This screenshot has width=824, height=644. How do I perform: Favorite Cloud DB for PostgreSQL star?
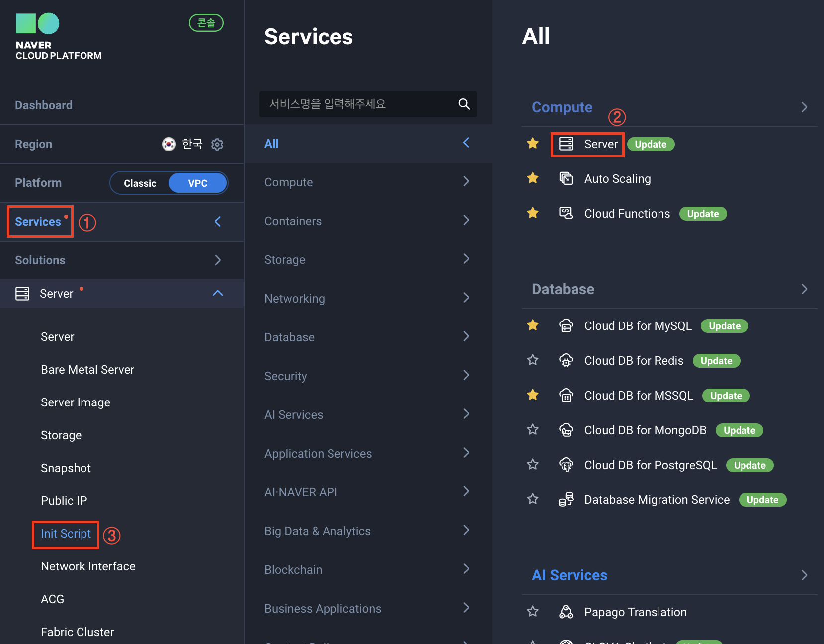[x=533, y=464]
